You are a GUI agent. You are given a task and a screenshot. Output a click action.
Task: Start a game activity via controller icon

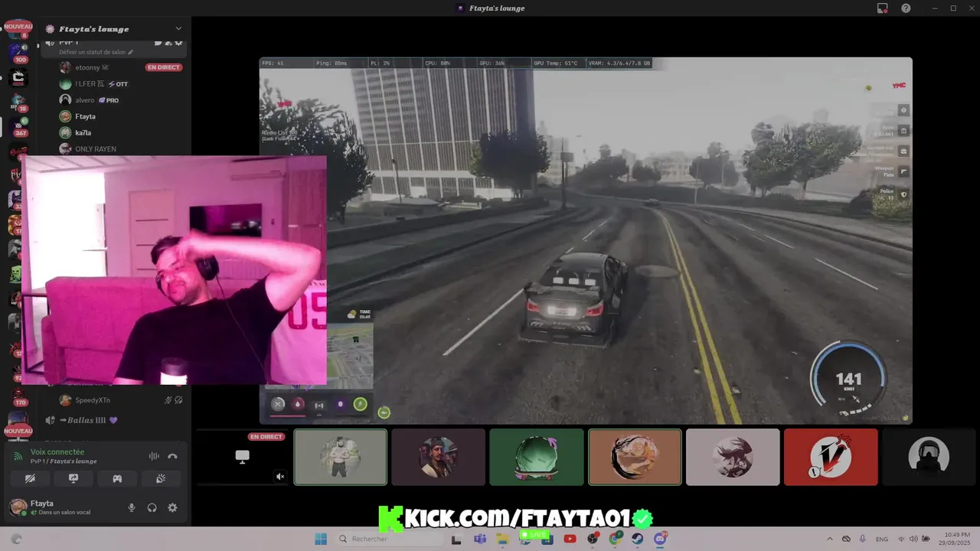pos(117,478)
